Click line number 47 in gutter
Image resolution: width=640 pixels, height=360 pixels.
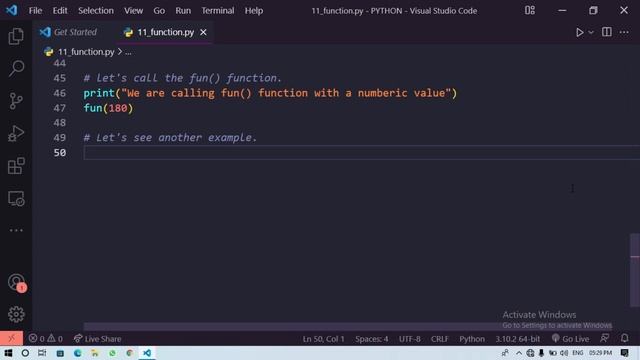(60, 108)
